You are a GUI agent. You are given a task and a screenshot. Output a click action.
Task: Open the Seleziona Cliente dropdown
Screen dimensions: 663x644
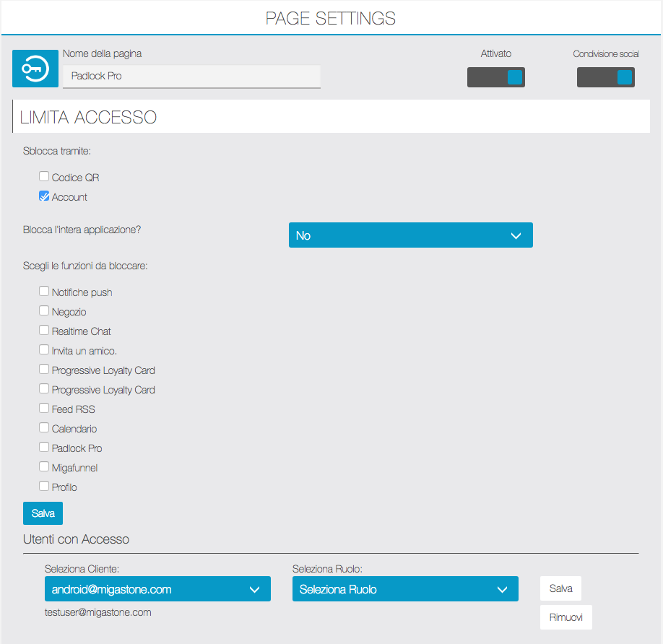[x=157, y=588]
